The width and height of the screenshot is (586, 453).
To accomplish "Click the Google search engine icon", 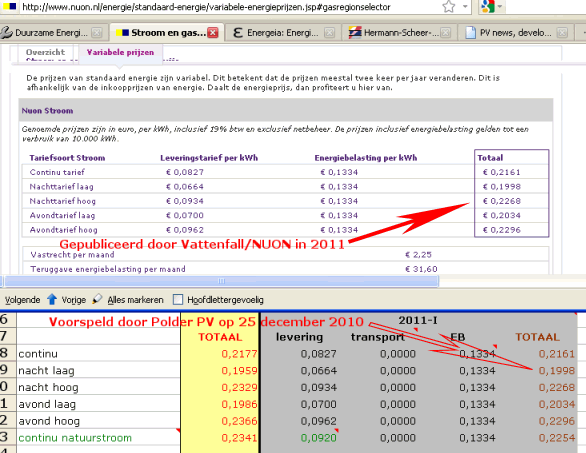I will (x=489, y=7).
